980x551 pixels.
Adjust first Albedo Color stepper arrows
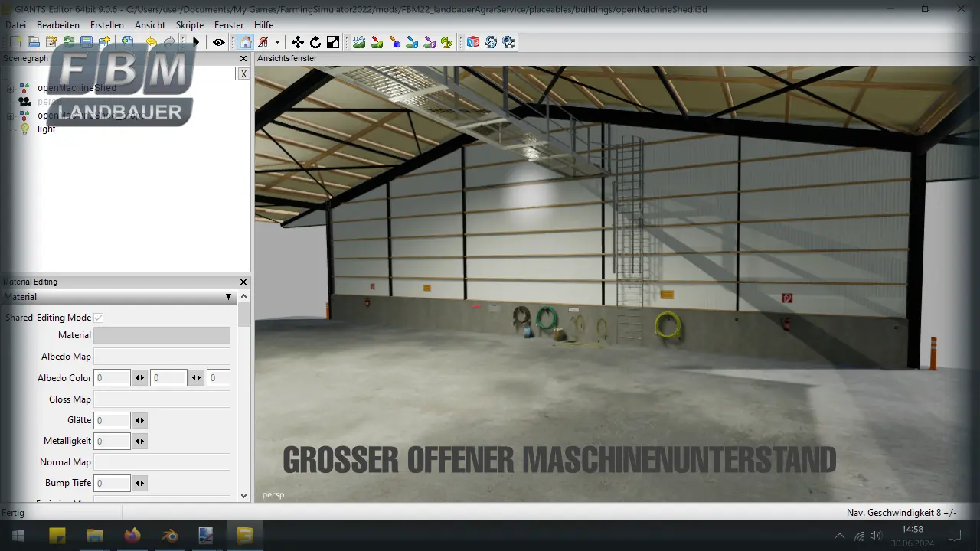(x=139, y=378)
